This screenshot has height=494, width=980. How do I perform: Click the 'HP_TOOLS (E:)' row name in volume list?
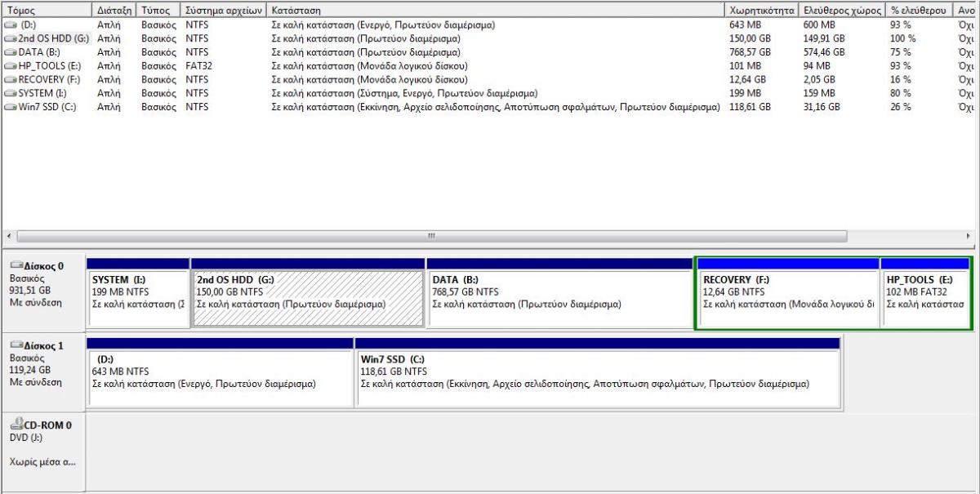point(50,66)
